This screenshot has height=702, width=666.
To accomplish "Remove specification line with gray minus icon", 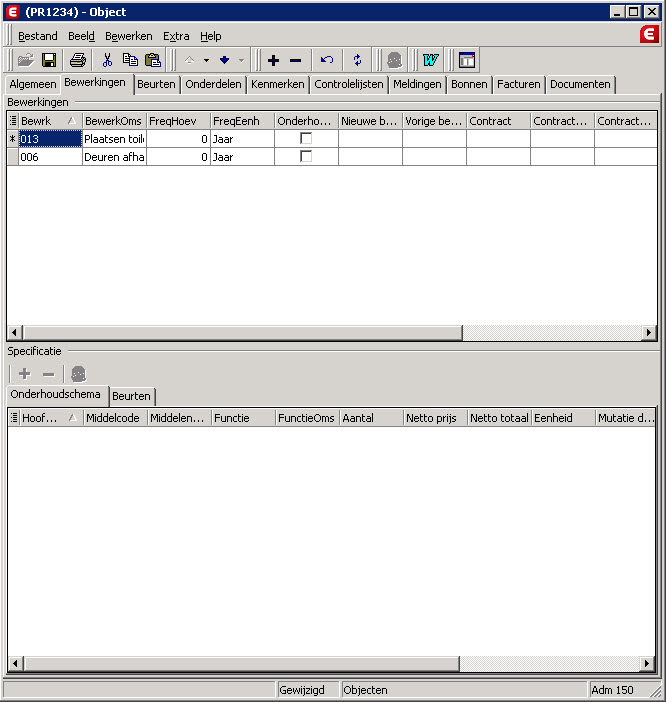I will click(x=48, y=374).
